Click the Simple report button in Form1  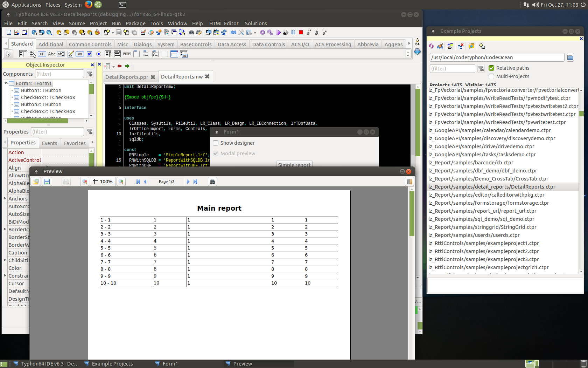click(x=294, y=164)
